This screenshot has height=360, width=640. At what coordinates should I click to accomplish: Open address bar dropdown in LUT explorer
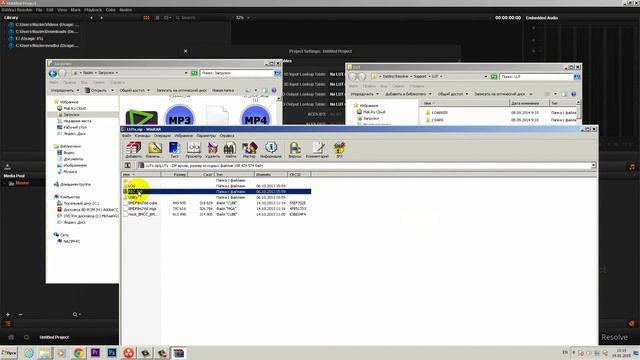[486, 77]
